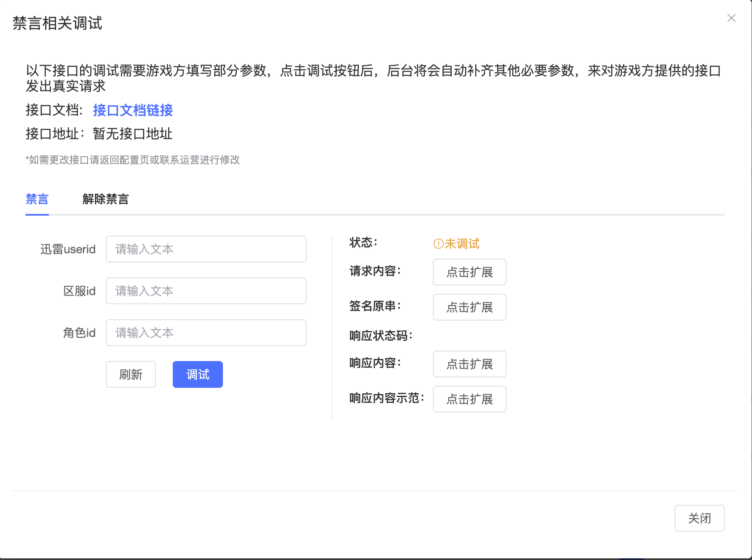Focus the 角色id text input
This screenshot has width=752, height=560.
click(x=206, y=333)
